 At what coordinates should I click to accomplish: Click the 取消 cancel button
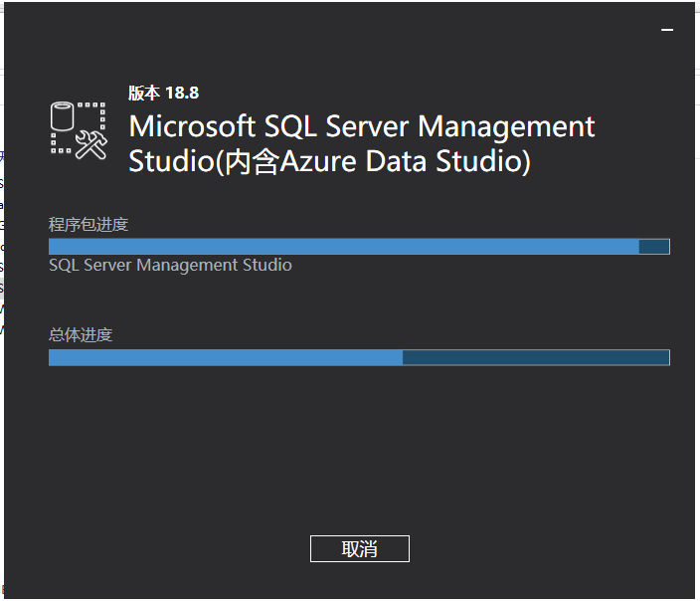pyautogui.click(x=359, y=548)
